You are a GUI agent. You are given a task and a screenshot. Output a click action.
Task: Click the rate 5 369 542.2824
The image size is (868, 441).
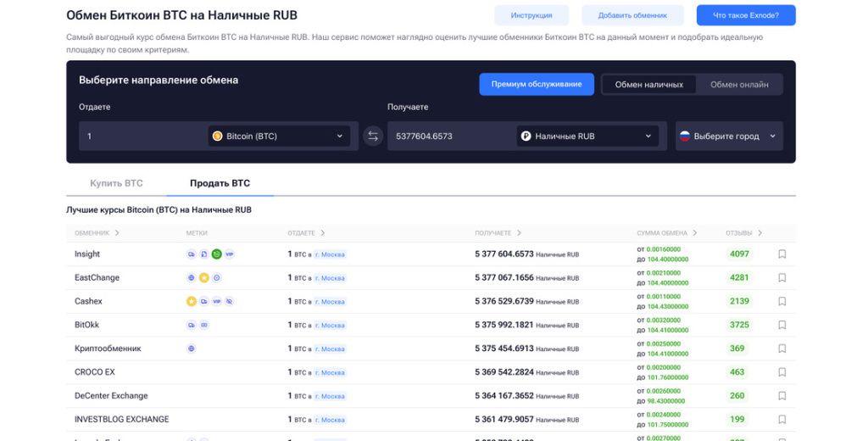click(x=504, y=372)
